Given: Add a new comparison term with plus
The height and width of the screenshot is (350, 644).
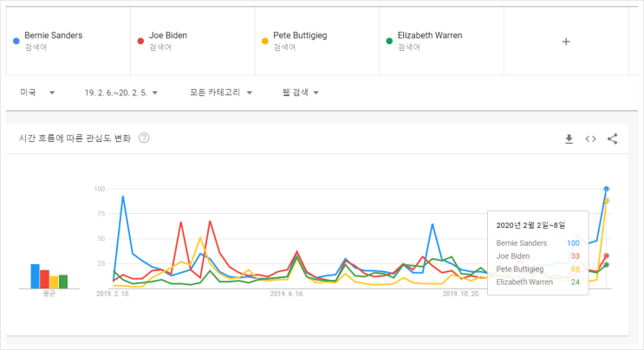Looking at the screenshot, I should coord(566,41).
